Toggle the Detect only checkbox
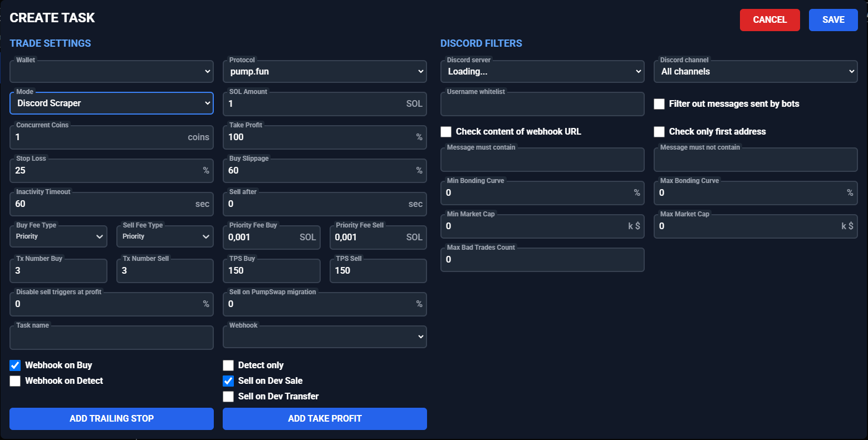 coord(228,365)
